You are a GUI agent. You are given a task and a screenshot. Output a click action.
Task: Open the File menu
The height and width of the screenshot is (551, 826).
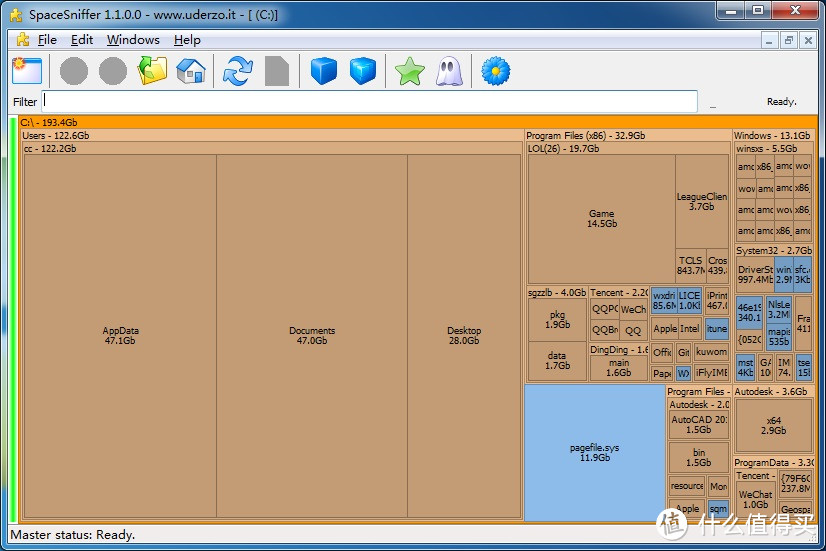click(47, 40)
